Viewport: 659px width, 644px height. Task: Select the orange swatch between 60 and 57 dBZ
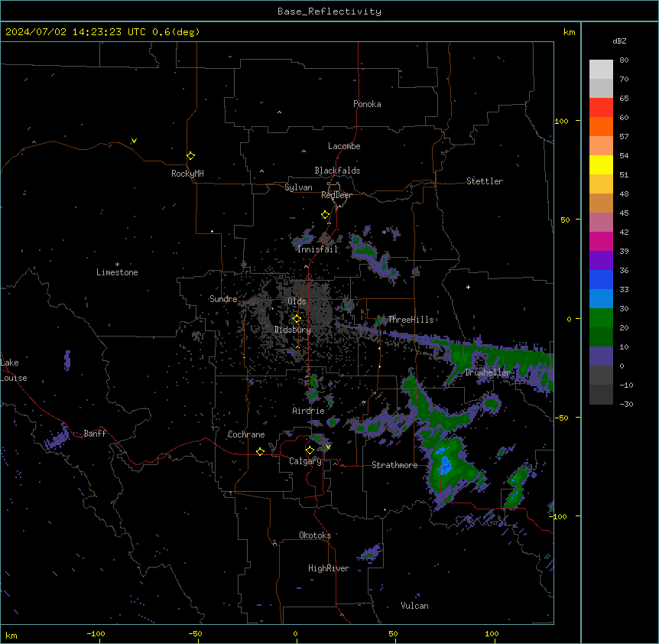[x=601, y=126]
